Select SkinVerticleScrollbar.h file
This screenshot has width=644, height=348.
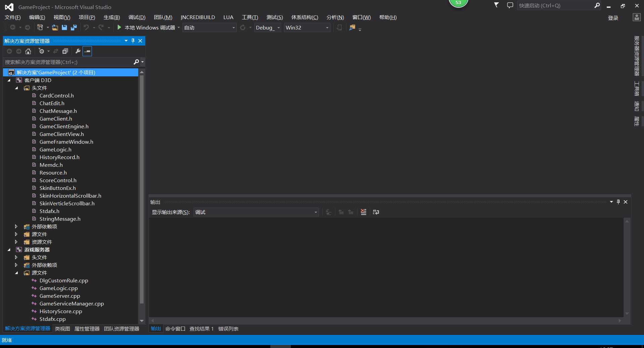(67, 203)
